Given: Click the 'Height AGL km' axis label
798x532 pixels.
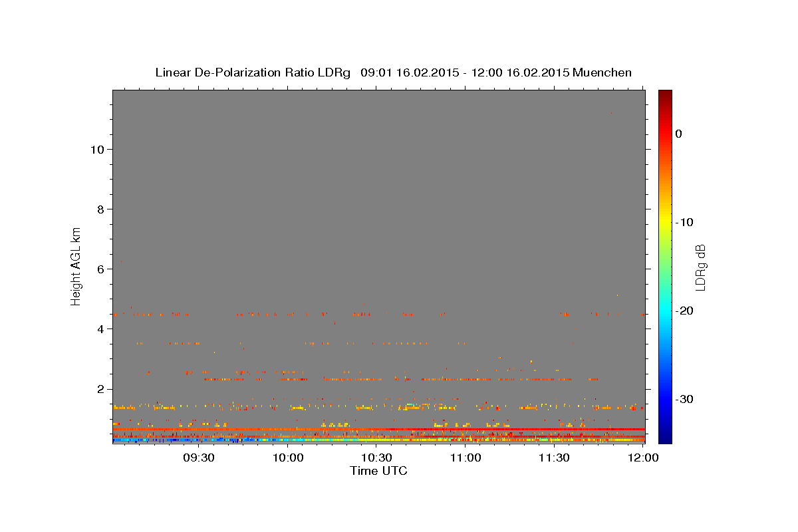Looking at the screenshot, I should pos(76,266).
